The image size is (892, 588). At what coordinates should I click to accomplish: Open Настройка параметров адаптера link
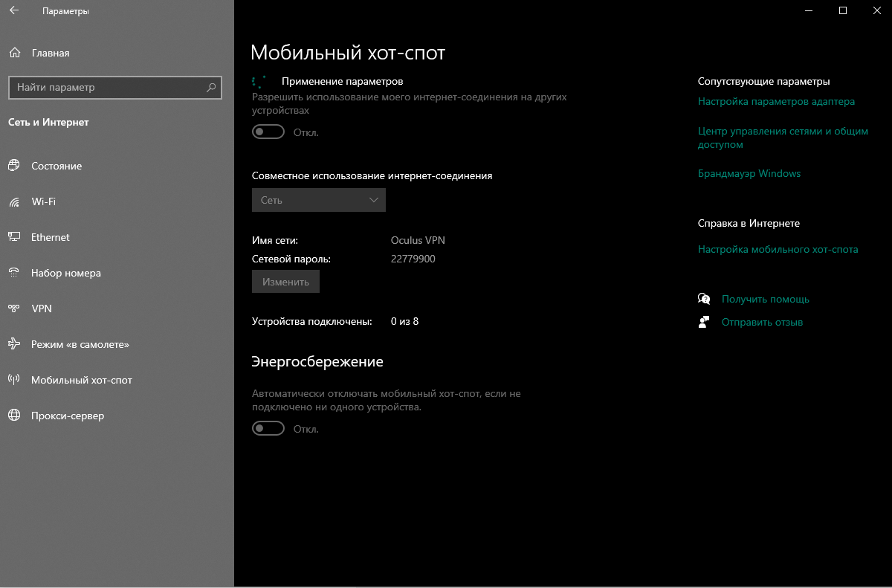pos(776,102)
